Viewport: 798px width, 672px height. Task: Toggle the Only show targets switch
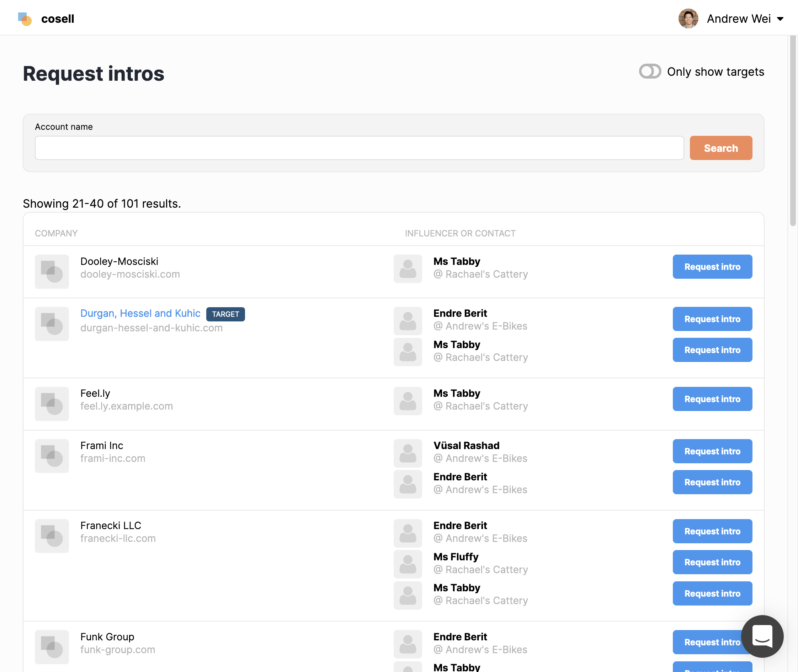click(x=650, y=71)
